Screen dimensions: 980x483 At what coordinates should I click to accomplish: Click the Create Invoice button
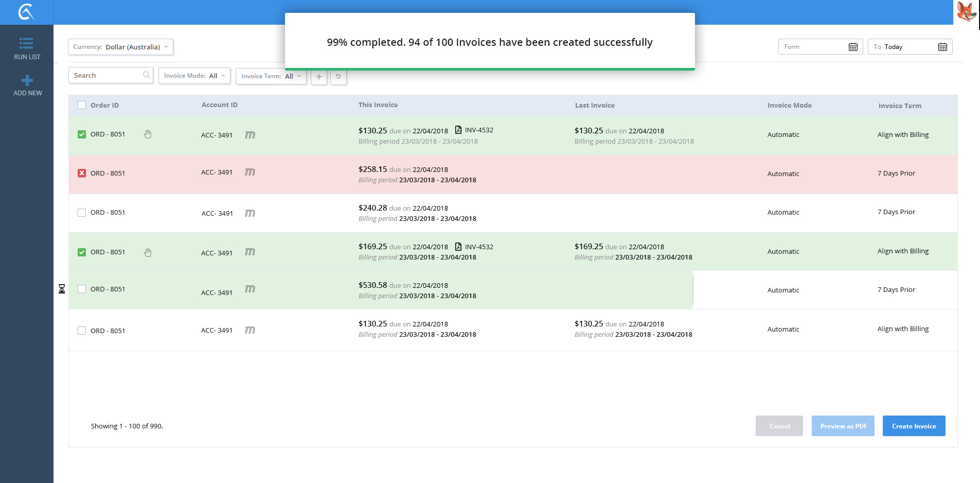tap(914, 426)
